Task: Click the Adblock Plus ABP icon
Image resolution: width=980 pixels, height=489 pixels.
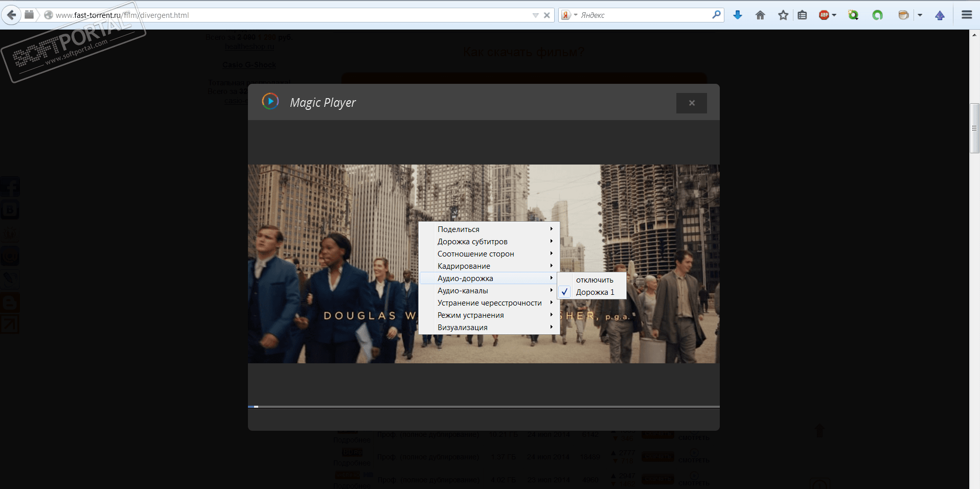Action: click(x=824, y=15)
